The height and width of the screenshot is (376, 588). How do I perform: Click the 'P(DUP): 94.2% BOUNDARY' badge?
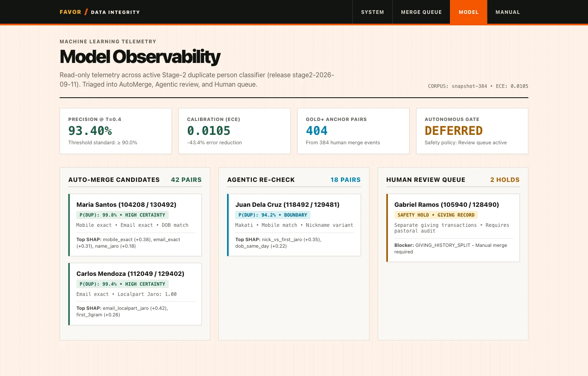pyautogui.click(x=273, y=215)
